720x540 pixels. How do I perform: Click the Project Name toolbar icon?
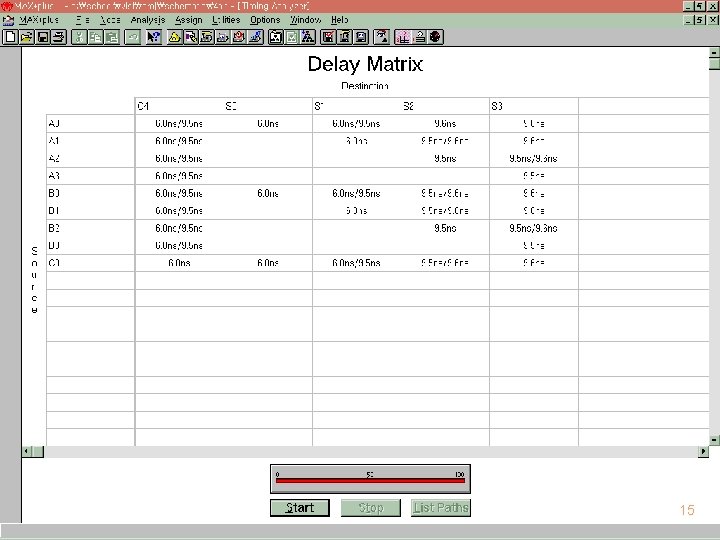click(x=276, y=37)
